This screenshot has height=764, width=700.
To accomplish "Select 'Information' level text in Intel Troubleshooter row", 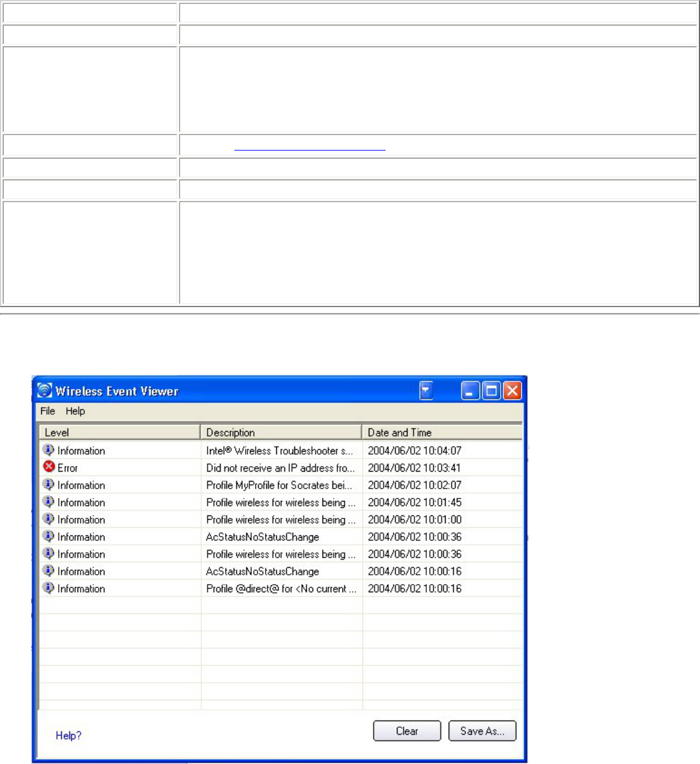I will point(81,450).
